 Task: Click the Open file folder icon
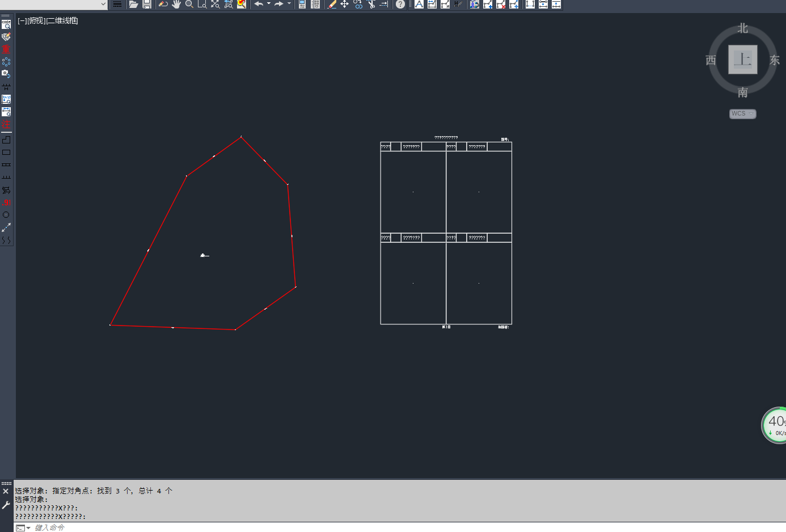point(133,4)
